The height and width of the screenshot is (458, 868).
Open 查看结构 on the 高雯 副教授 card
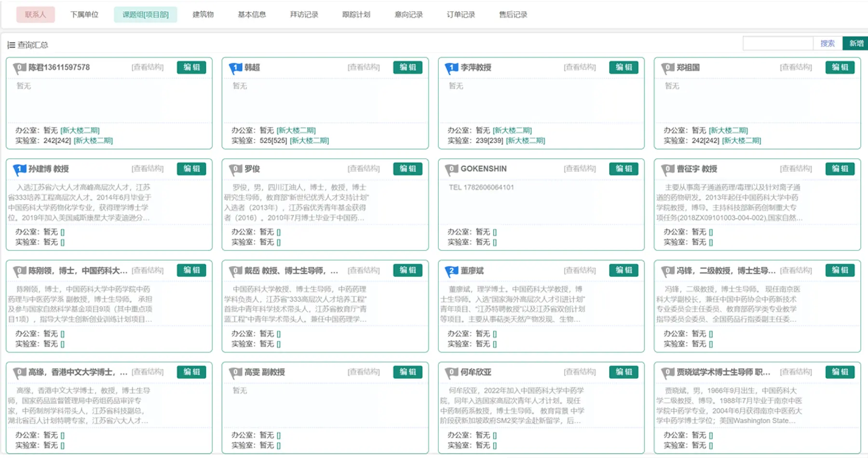[364, 372]
